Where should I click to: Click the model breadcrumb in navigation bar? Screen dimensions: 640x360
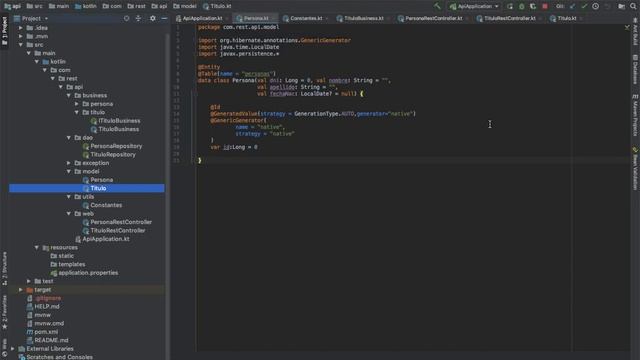point(184,6)
